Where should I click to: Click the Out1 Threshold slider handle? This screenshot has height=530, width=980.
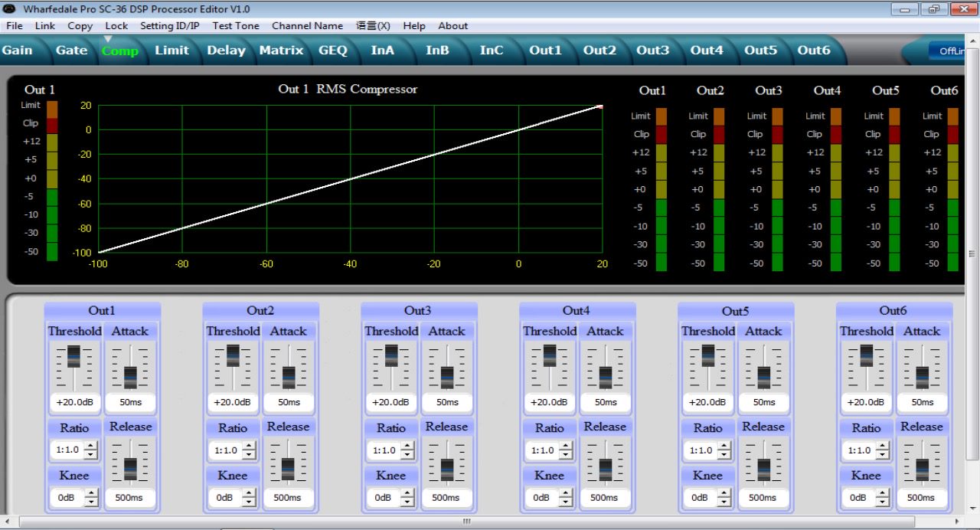[73, 355]
